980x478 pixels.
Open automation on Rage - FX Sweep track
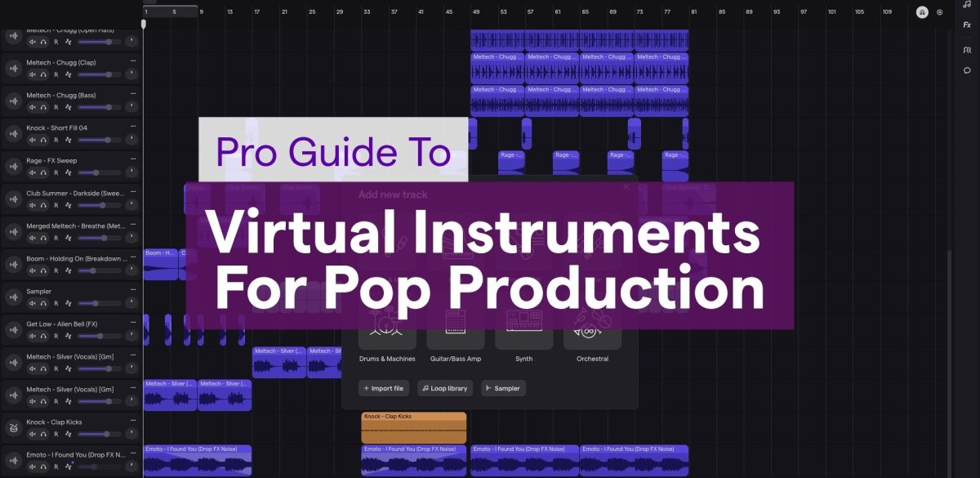point(68,172)
